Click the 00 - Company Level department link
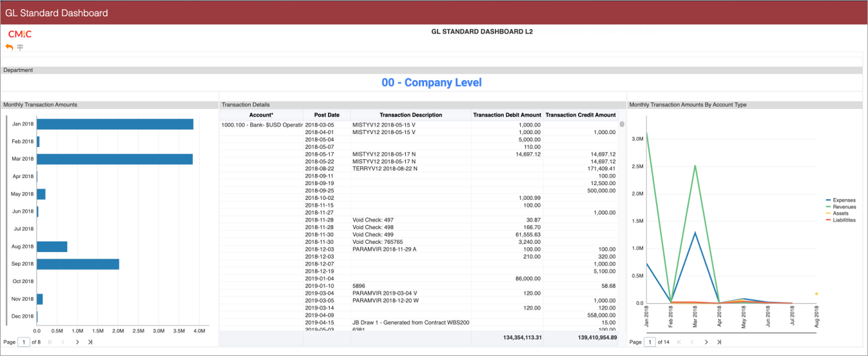This screenshot has height=356, width=868. tap(431, 83)
